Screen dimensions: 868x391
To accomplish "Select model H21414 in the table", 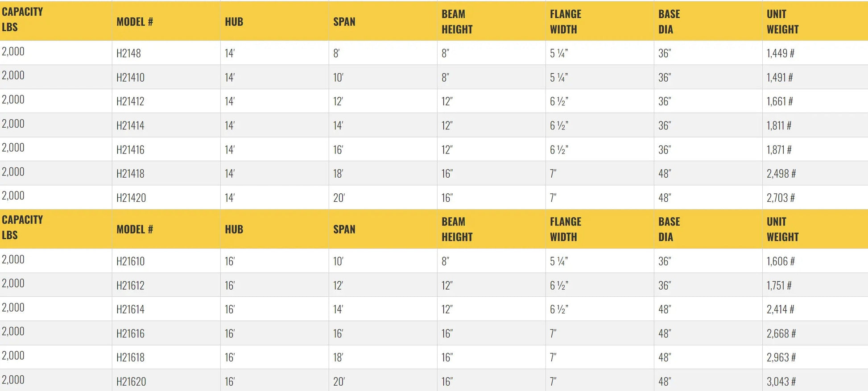I will [x=130, y=126].
